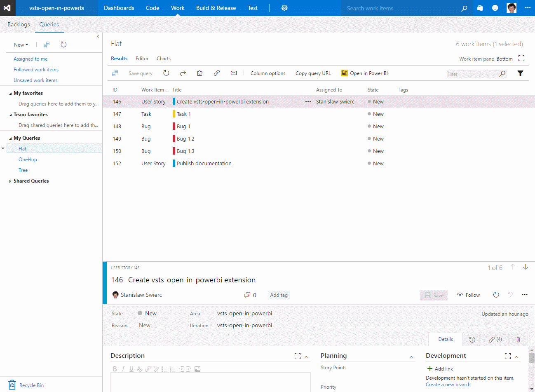
Task: Maximize the Development section
Action: point(508,356)
